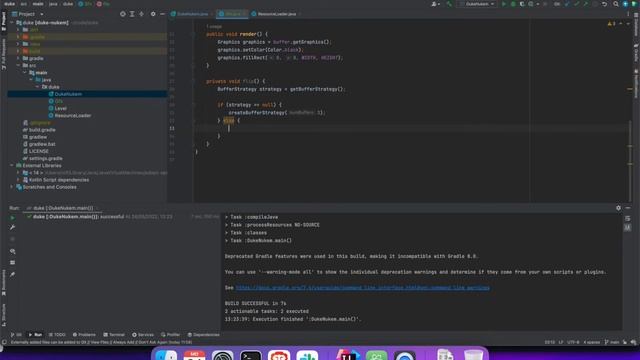640x360 pixels.
Task: Click the layout icon in Run panel sidebar
Action: tap(12, 262)
